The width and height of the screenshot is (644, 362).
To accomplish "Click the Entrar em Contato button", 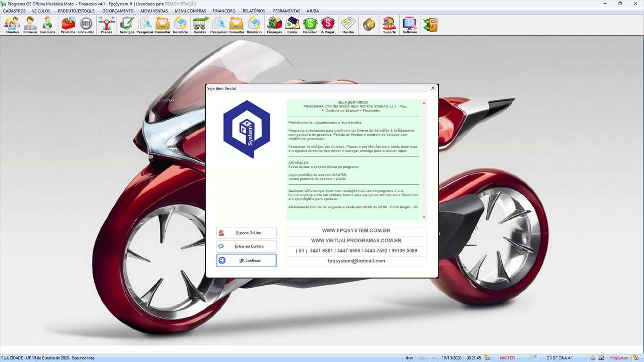I will (x=247, y=246).
